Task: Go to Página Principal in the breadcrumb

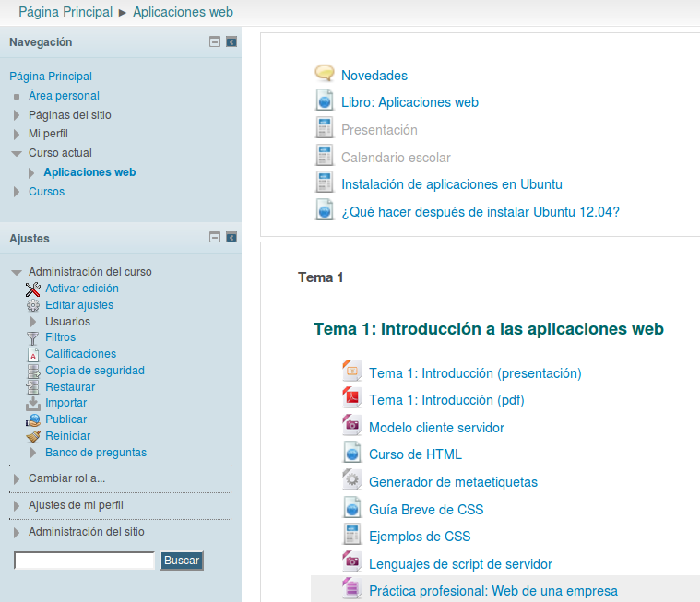Action: (x=65, y=12)
